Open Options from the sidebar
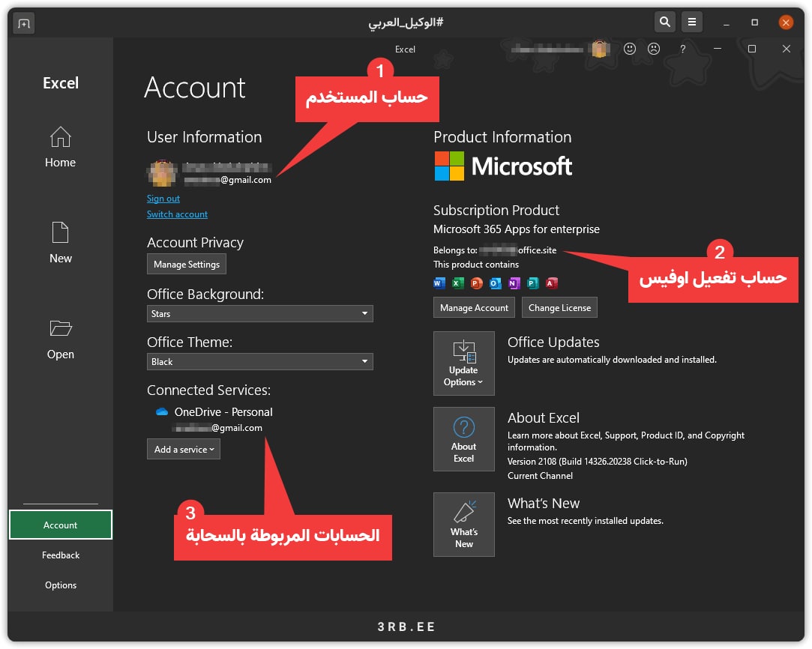This screenshot has height=649, width=812. pyautogui.click(x=61, y=585)
